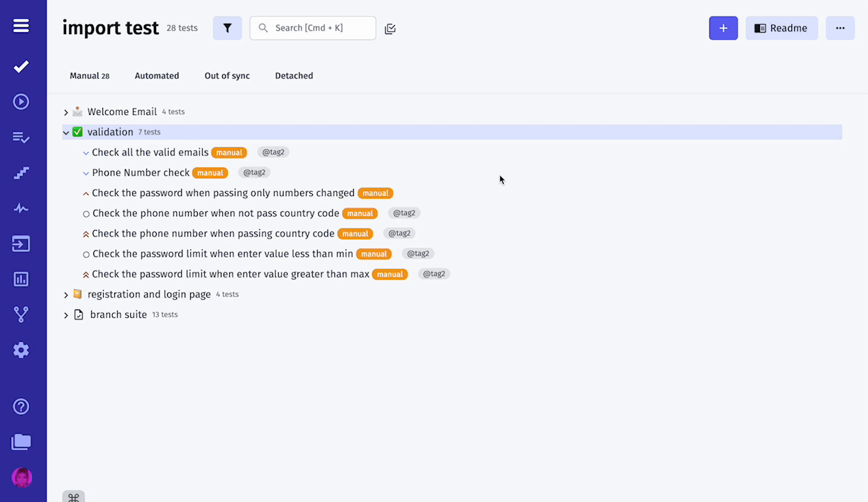
Task: Focus the Search [Cmd + K] field
Action: pos(313,28)
